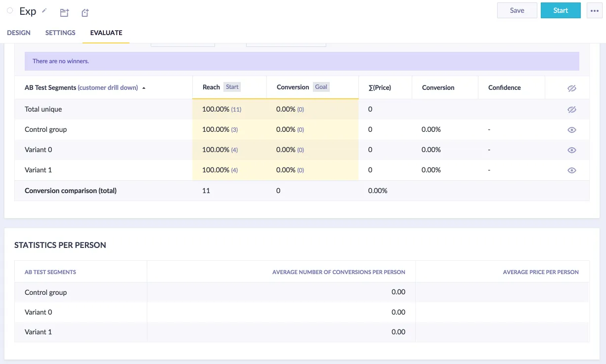The height and width of the screenshot is (364, 606).
Task: Edit experiment name with pencil icon
Action: tap(44, 10)
